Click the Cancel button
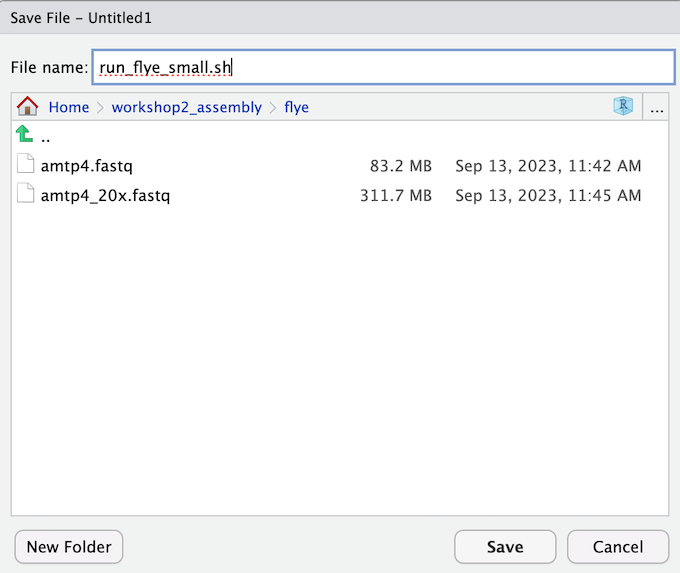Image resolution: width=680 pixels, height=573 pixels. (x=618, y=547)
